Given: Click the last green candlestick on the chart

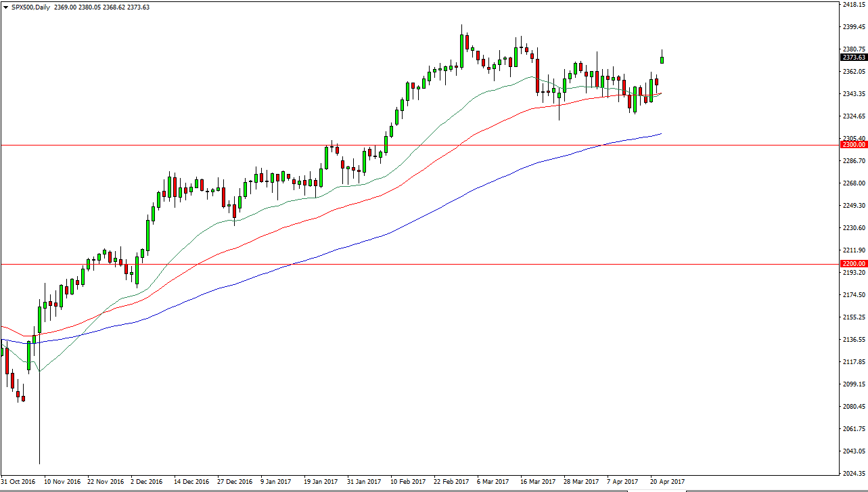Looking at the screenshot, I should tap(662, 61).
